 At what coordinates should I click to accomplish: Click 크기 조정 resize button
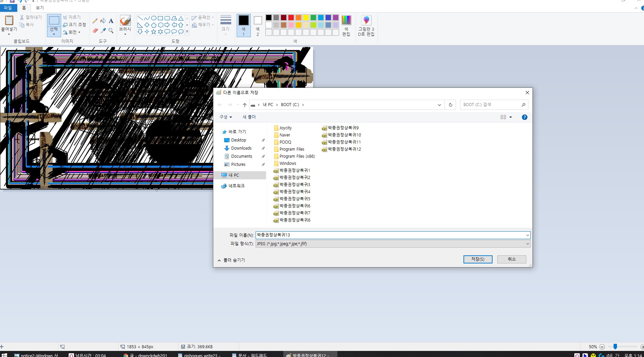click(75, 25)
